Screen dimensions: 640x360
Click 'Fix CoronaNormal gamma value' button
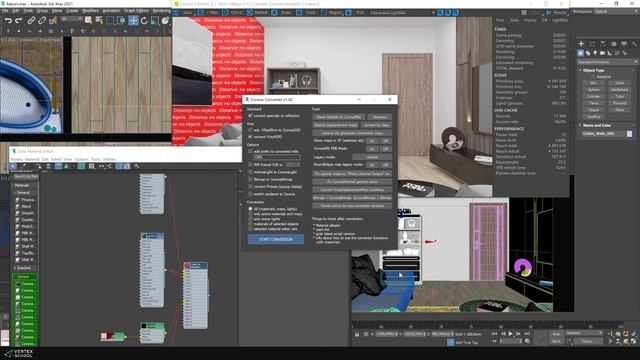[352, 182]
